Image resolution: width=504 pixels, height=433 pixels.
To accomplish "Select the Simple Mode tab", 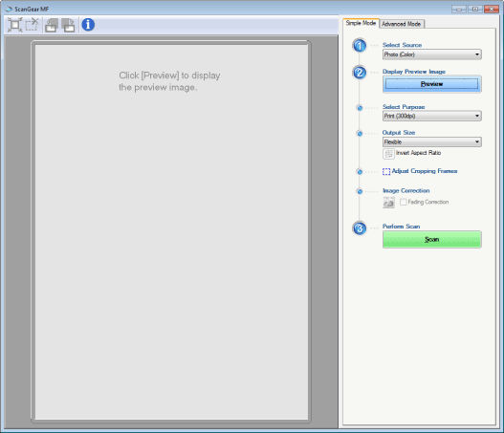I will pos(361,23).
